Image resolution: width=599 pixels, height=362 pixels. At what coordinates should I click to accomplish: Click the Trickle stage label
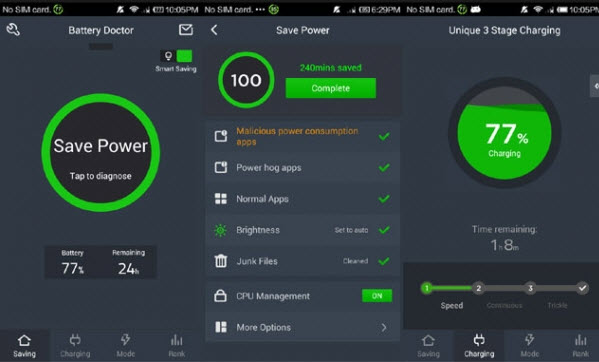(557, 305)
